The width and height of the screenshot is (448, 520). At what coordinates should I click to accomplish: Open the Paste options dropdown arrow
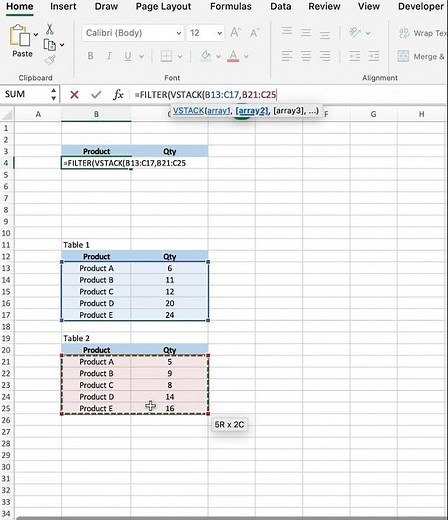[36, 35]
